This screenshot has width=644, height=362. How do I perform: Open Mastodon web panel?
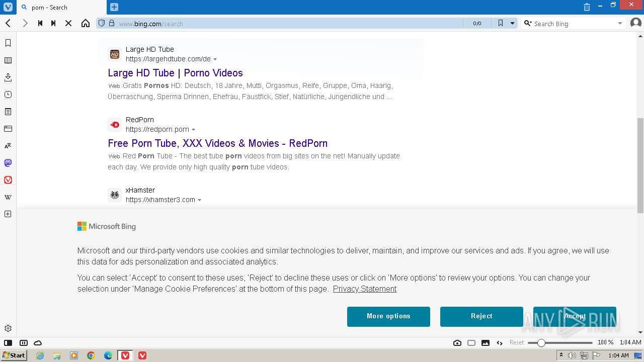pos(8,163)
